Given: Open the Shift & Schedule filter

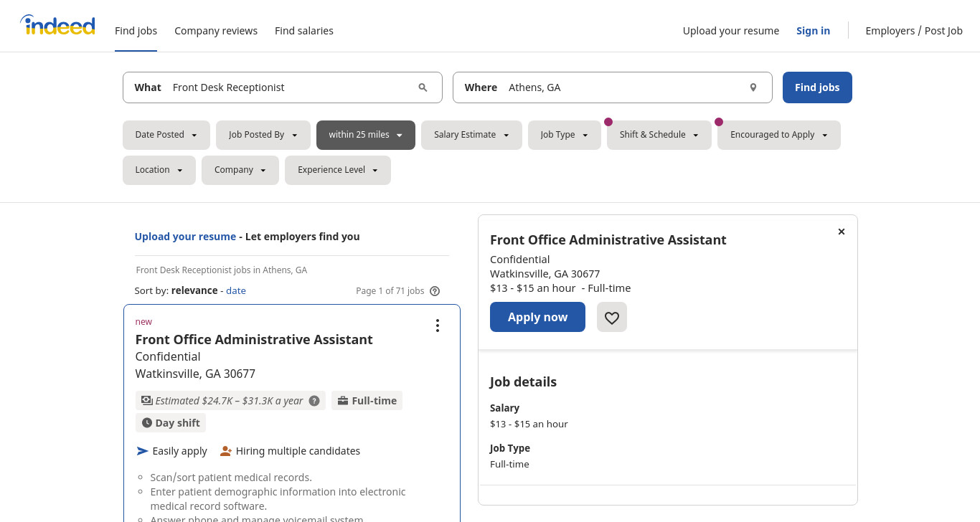Looking at the screenshot, I should (659, 135).
